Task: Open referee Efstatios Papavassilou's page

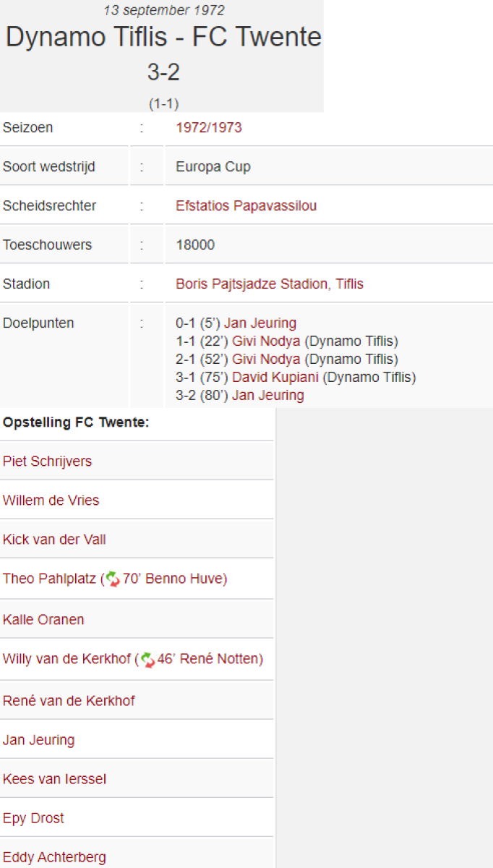Action: [x=246, y=206]
